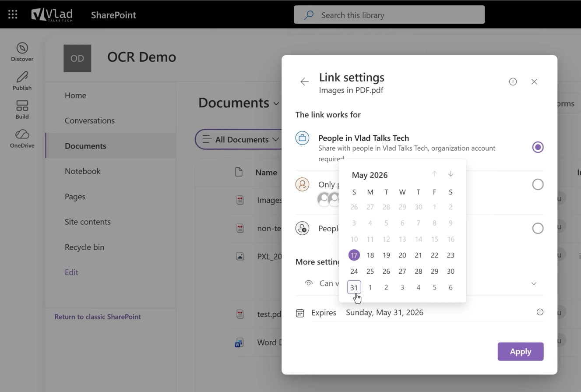Expand the Documents library title dropdown
This screenshot has width=581, height=392.
(x=276, y=103)
